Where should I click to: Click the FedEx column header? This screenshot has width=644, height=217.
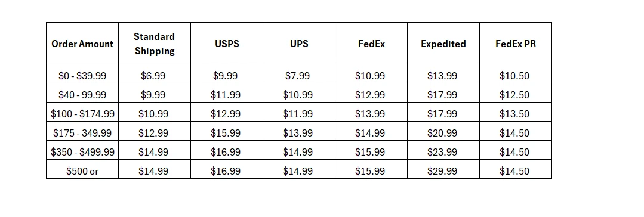pos(371,44)
